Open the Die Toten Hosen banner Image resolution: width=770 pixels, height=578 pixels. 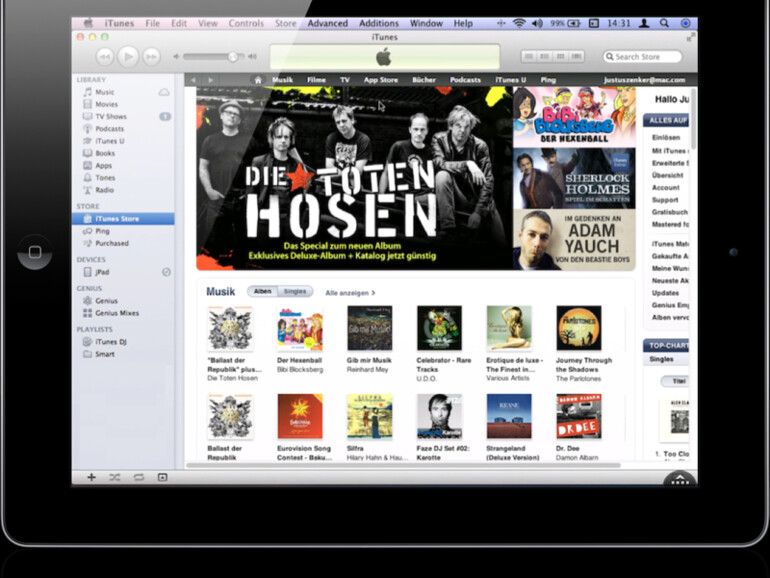(355, 178)
